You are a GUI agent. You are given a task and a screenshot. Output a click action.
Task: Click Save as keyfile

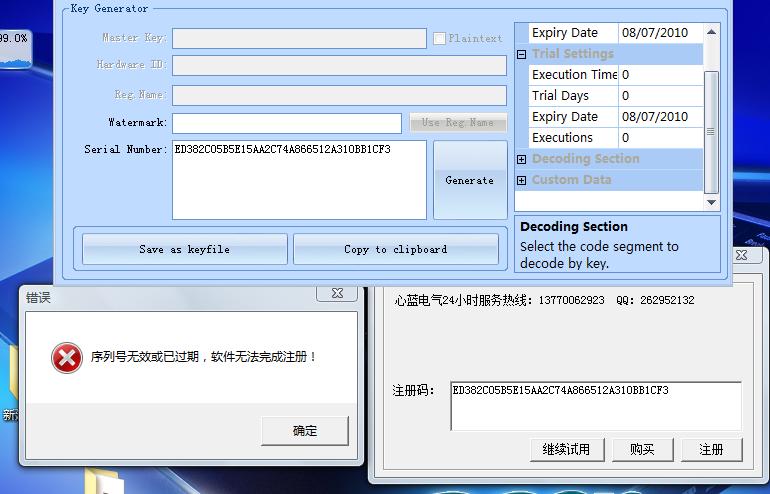184,249
